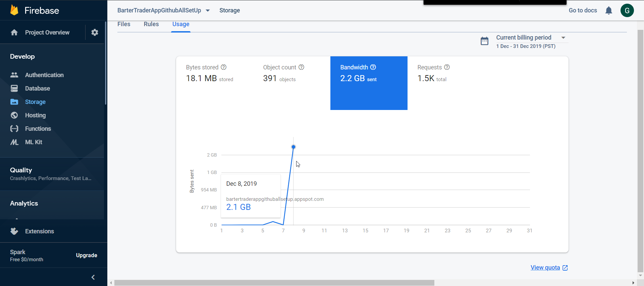Viewport: 644px width, 286px height.
Task: Click the ML Kit icon
Action: (x=14, y=142)
